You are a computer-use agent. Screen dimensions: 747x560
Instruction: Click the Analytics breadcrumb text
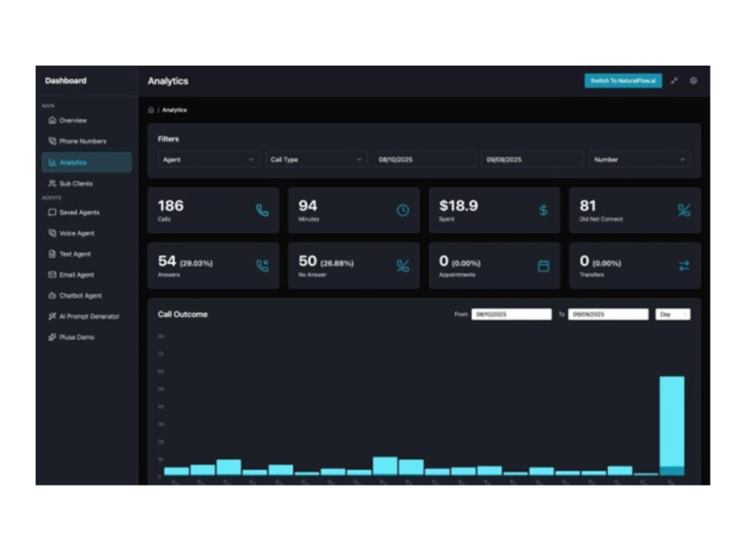click(174, 110)
